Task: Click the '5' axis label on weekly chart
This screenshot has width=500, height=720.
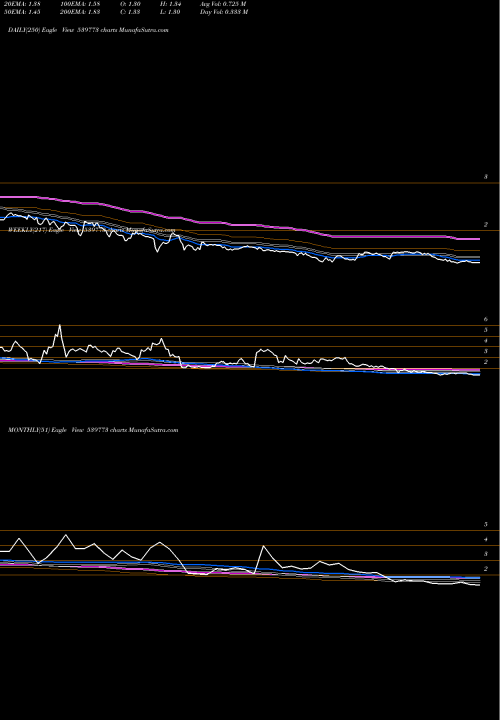Action: point(486,330)
